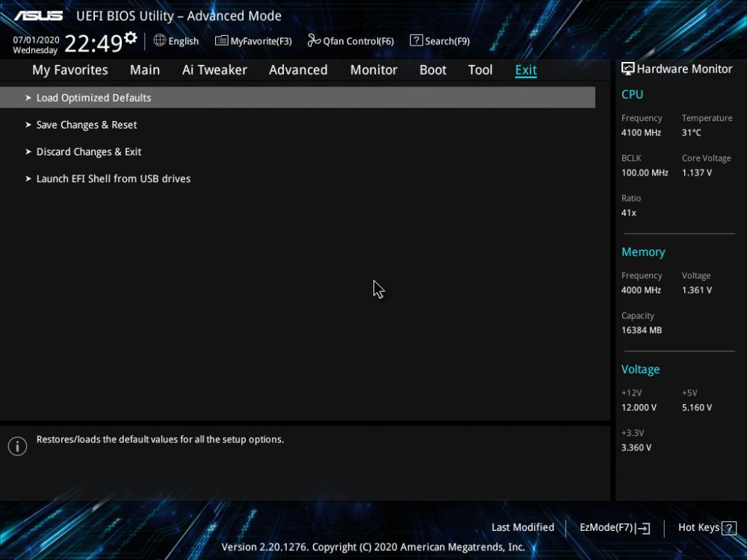The height and width of the screenshot is (560, 747).
Task: Select the Exit tab
Action: 526,70
